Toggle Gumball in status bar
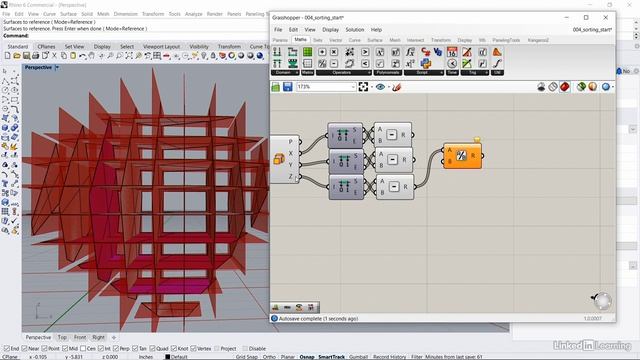The width and height of the screenshot is (640, 360). 358,357
